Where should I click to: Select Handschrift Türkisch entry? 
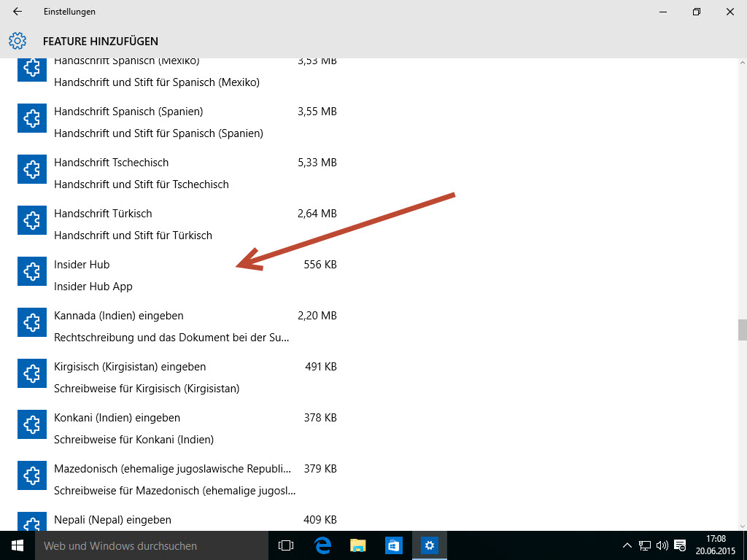(177, 225)
